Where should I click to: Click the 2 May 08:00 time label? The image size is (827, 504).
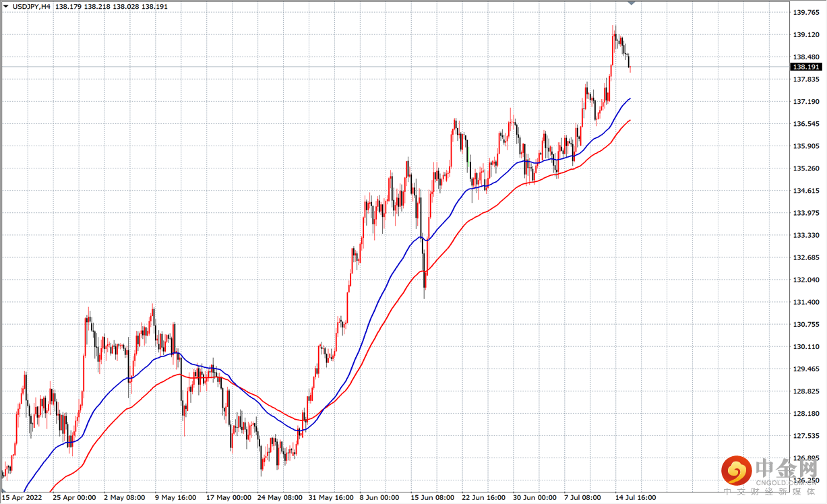125,497
